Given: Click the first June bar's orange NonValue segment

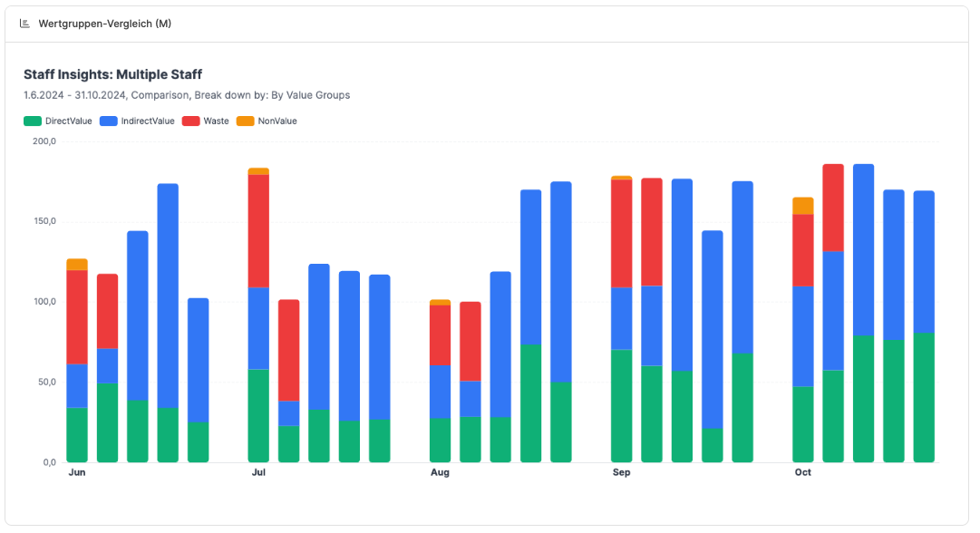Looking at the screenshot, I should click(77, 265).
